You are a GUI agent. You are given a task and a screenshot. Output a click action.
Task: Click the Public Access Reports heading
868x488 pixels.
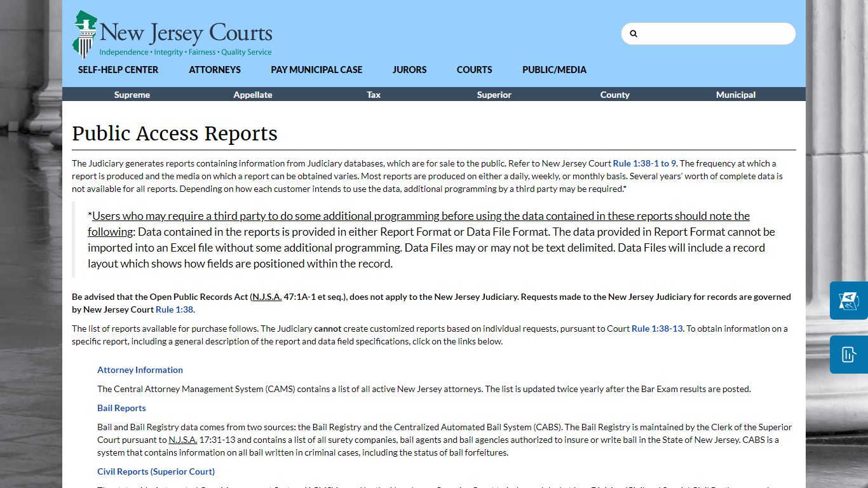[x=175, y=133]
